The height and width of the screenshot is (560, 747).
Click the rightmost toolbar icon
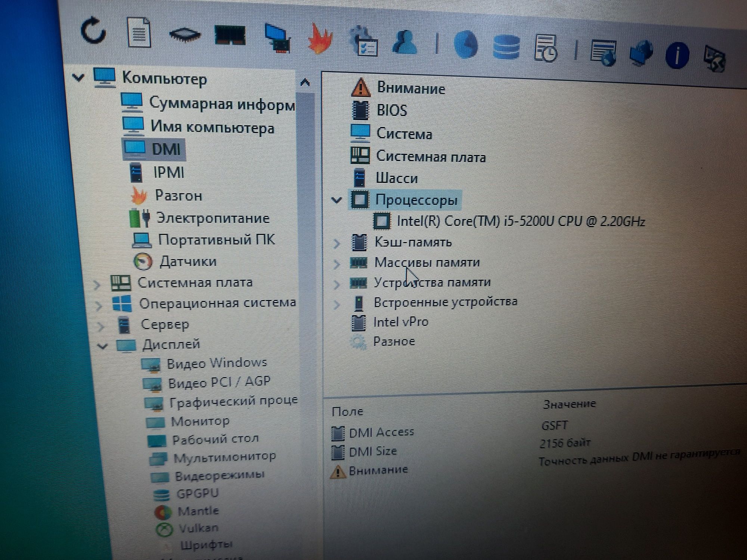click(714, 58)
